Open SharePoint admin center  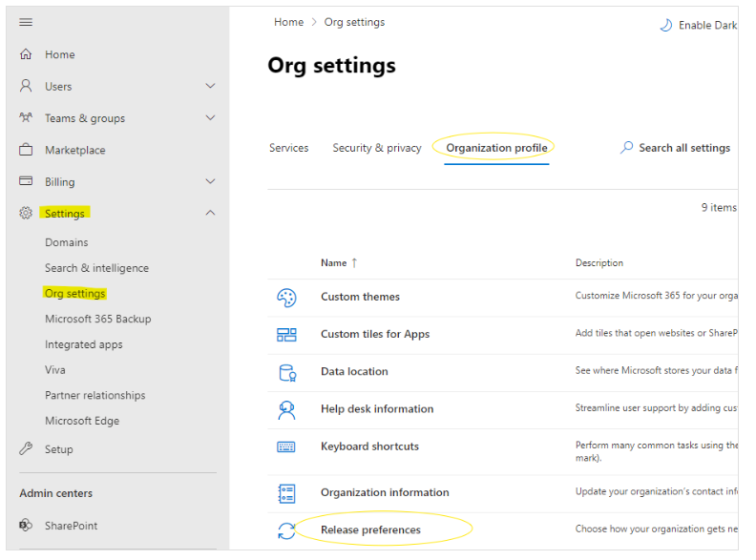click(x=71, y=526)
